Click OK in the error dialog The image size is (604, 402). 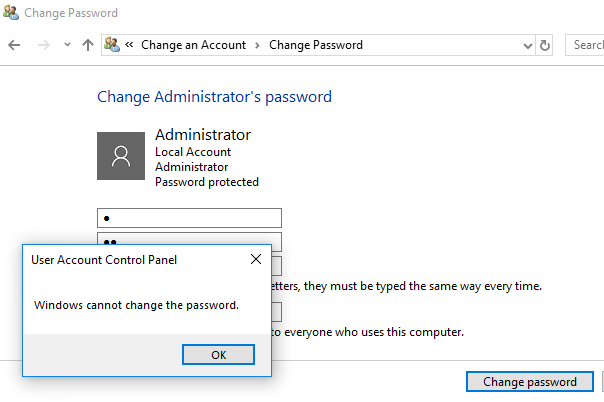(218, 355)
